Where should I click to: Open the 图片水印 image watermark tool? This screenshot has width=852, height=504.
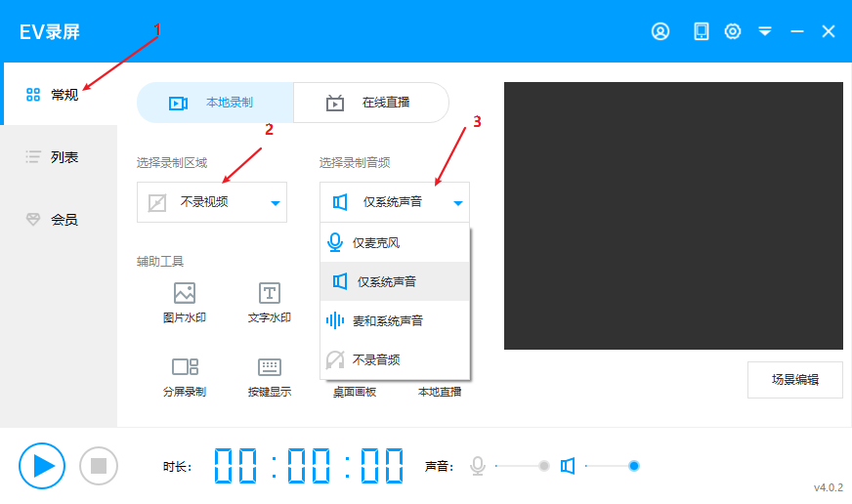point(185,303)
